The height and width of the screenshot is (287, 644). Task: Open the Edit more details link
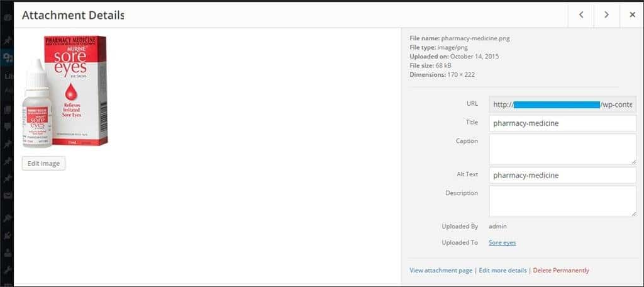pos(502,270)
